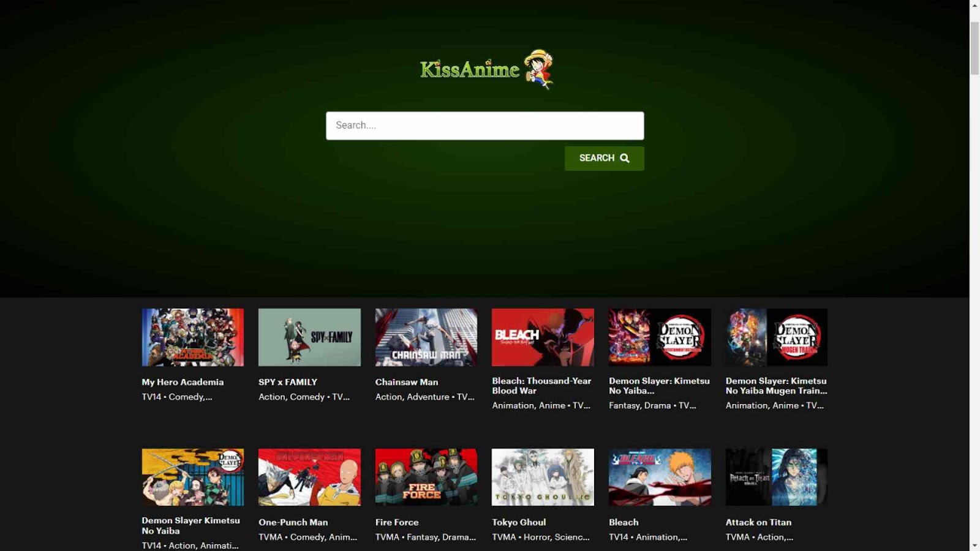Focus the Search text field
Image resolution: width=980 pixels, height=551 pixels.
click(484, 126)
